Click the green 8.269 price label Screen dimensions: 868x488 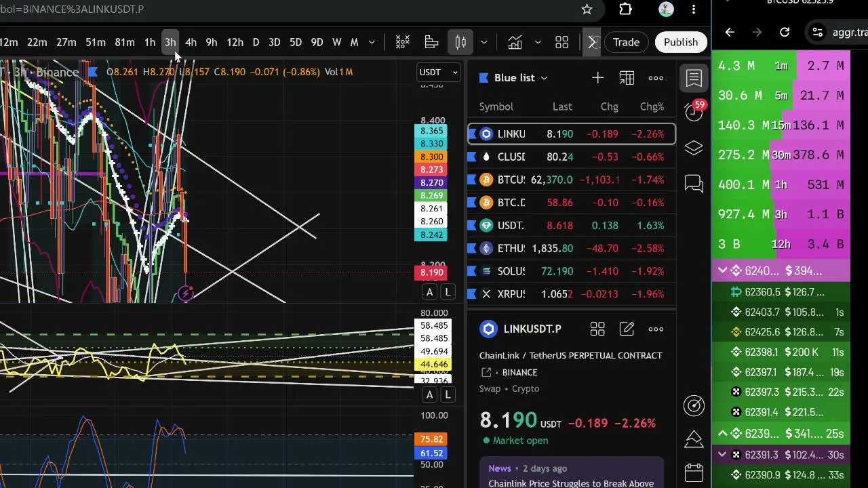point(431,196)
